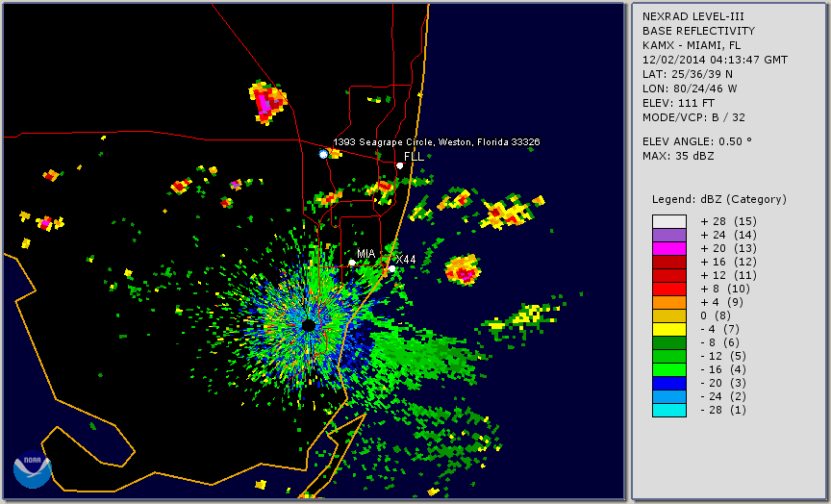
Task: Click the '+ 20 (13)' legend label
Action: [728, 248]
